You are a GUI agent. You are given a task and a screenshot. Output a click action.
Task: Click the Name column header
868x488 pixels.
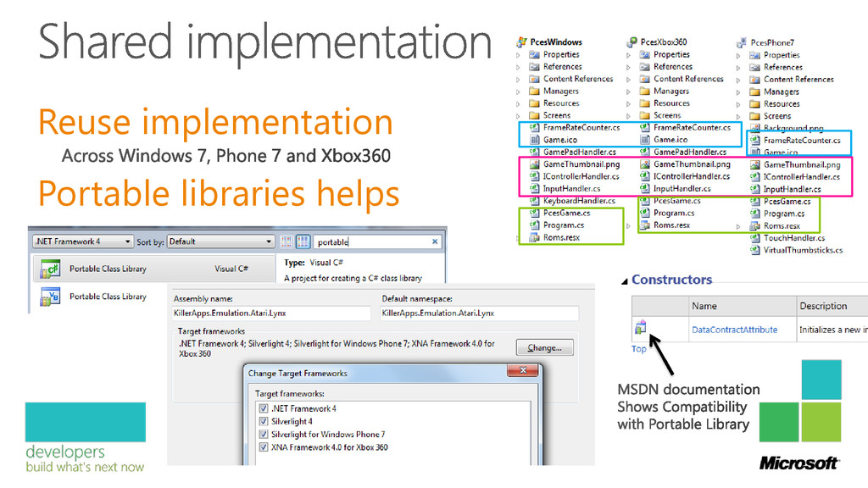[x=742, y=306]
